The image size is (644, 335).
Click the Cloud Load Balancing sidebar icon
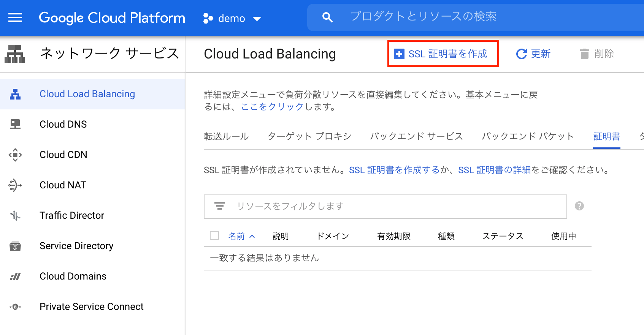(x=15, y=94)
